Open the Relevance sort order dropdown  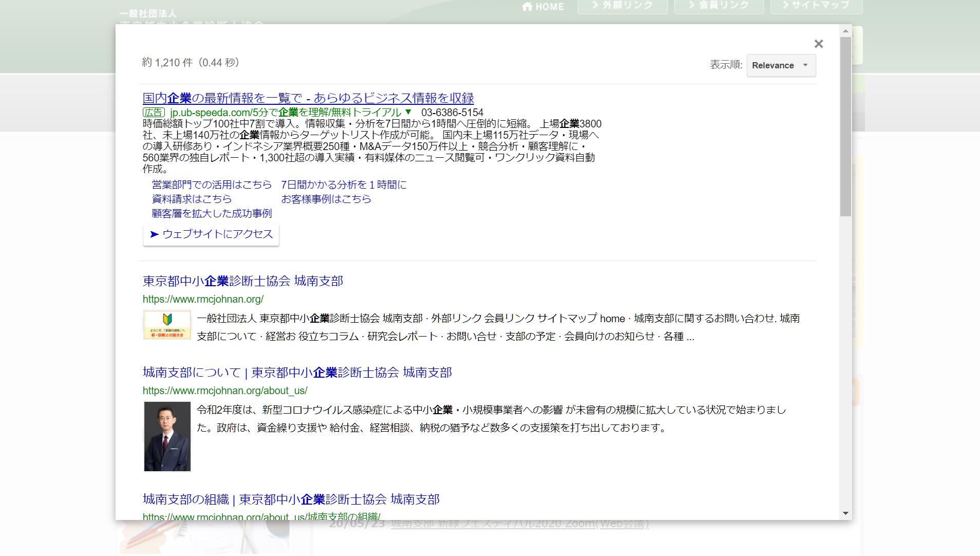tap(781, 65)
